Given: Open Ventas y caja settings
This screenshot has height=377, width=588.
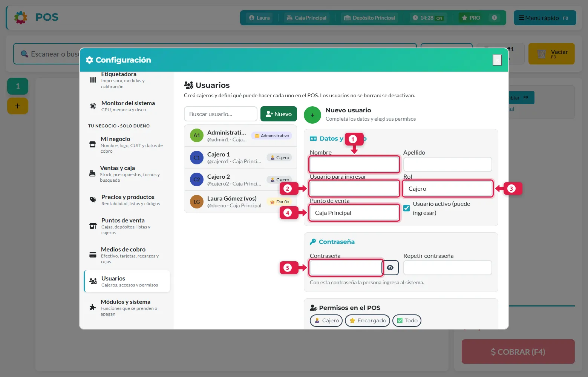Looking at the screenshot, I should coord(127,174).
